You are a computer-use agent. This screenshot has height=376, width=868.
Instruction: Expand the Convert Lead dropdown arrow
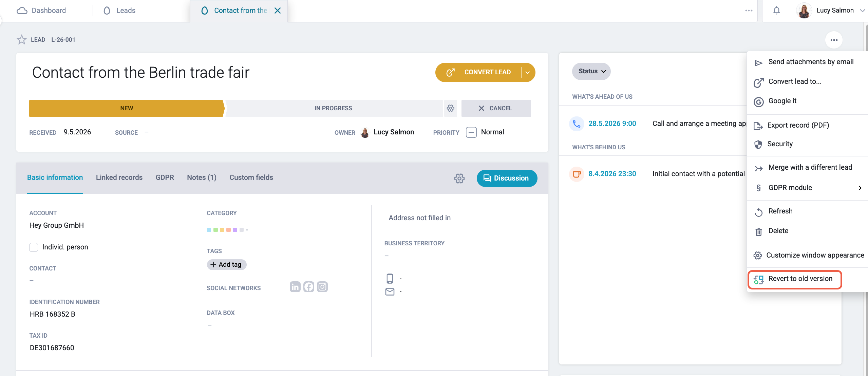[528, 72]
